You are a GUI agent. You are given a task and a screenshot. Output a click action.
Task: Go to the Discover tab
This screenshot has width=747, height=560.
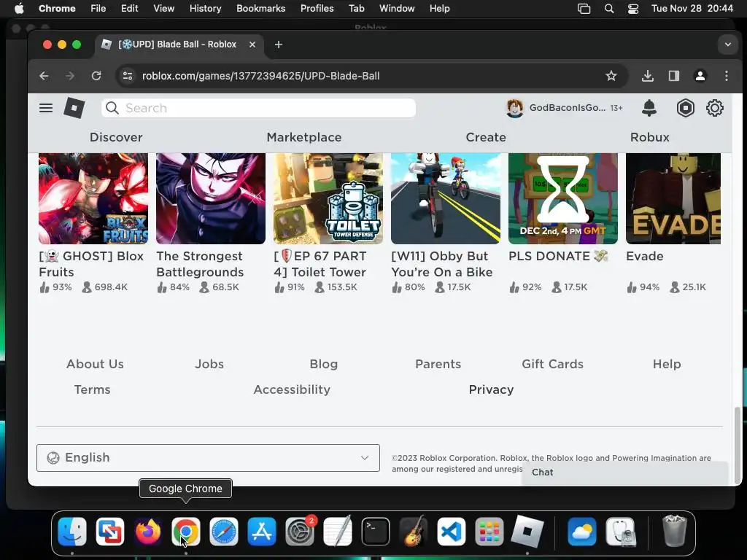click(x=116, y=137)
